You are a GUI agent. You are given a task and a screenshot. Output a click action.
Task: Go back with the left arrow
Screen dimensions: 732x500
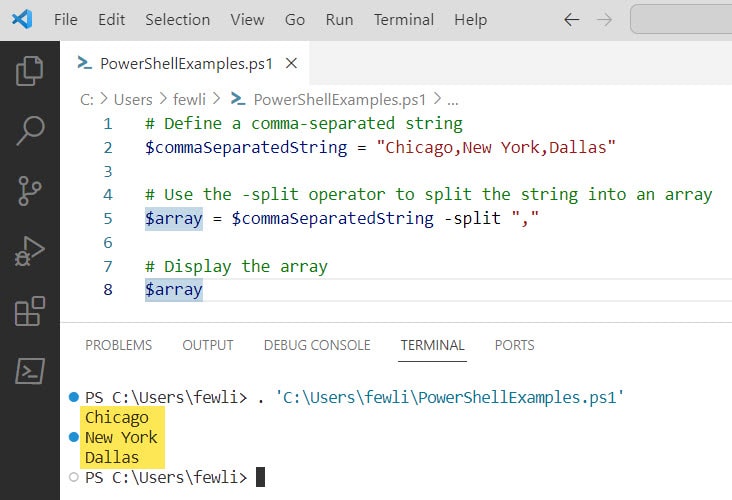click(571, 20)
